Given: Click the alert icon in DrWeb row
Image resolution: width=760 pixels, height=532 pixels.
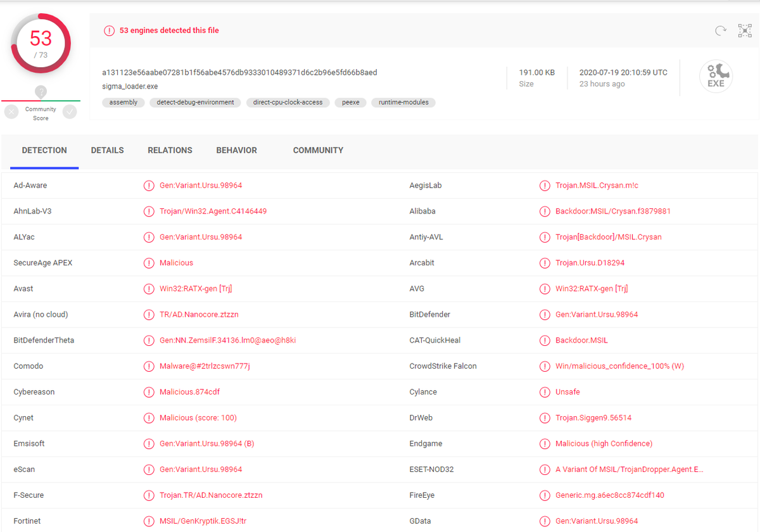Looking at the screenshot, I should point(545,418).
